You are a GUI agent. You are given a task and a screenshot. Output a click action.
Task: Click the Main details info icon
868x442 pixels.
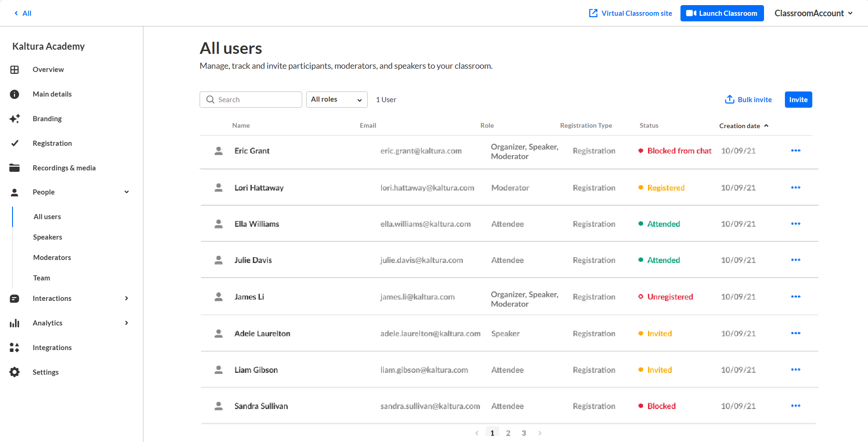(15, 94)
